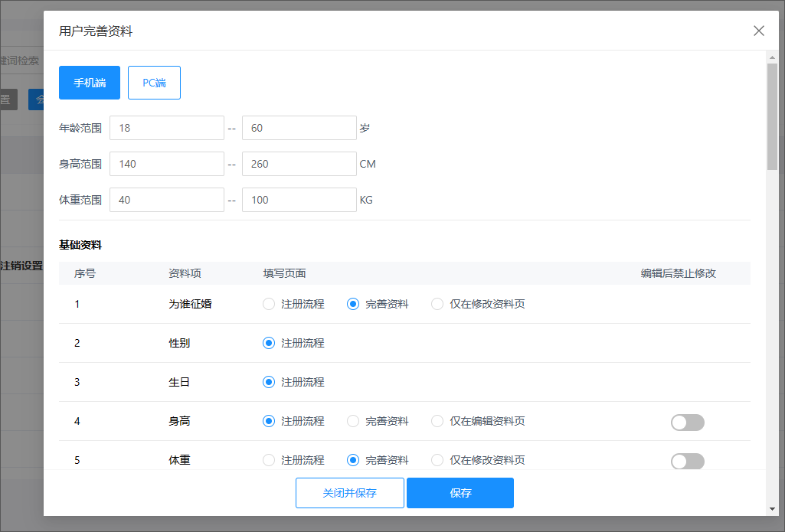The height and width of the screenshot is (532, 785).
Task: Click the minimum age input showing 18
Action: (x=166, y=128)
